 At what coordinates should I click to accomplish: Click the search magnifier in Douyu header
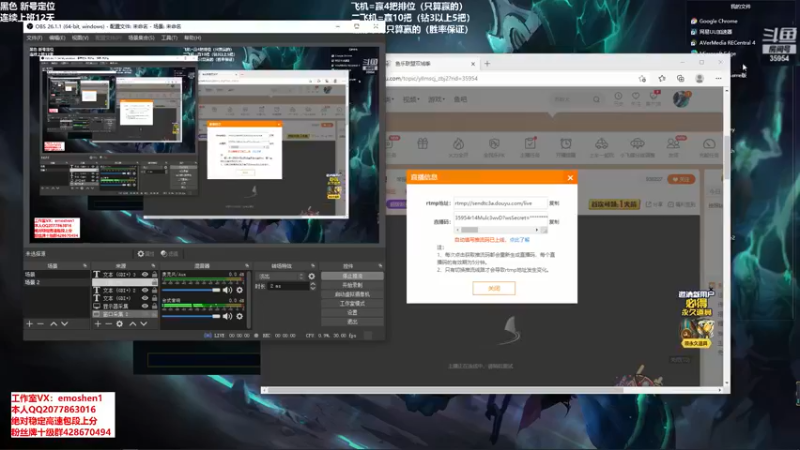point(596,99)
